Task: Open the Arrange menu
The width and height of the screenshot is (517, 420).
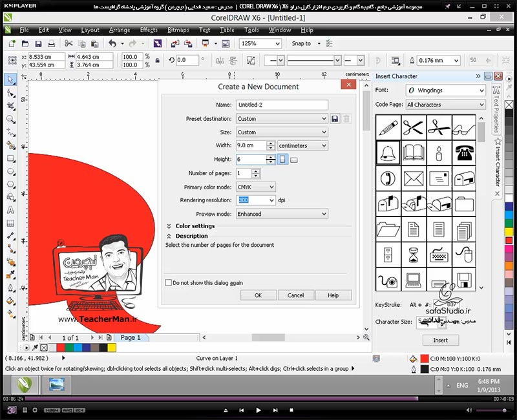Action: tap(120, 30)
